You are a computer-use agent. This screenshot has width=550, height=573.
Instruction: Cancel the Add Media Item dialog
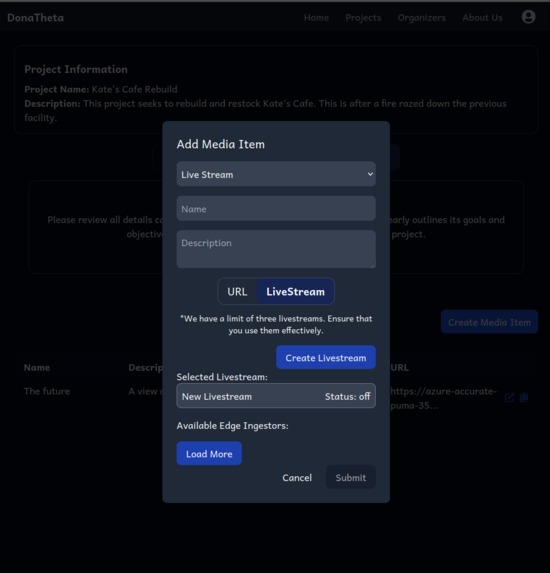pyautogui.click(x=297, y=478)
